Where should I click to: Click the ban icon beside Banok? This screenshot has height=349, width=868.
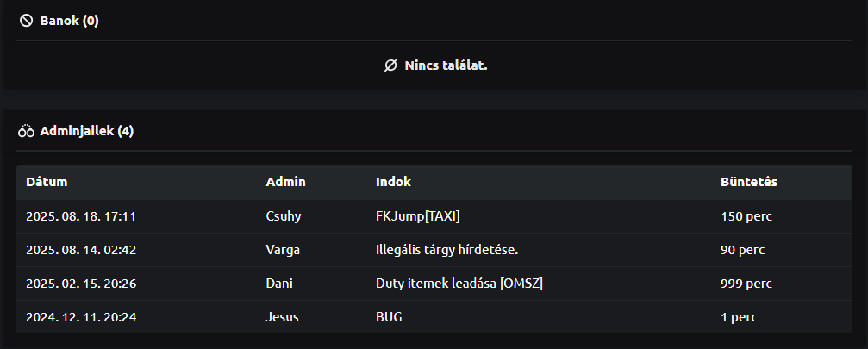26,21
